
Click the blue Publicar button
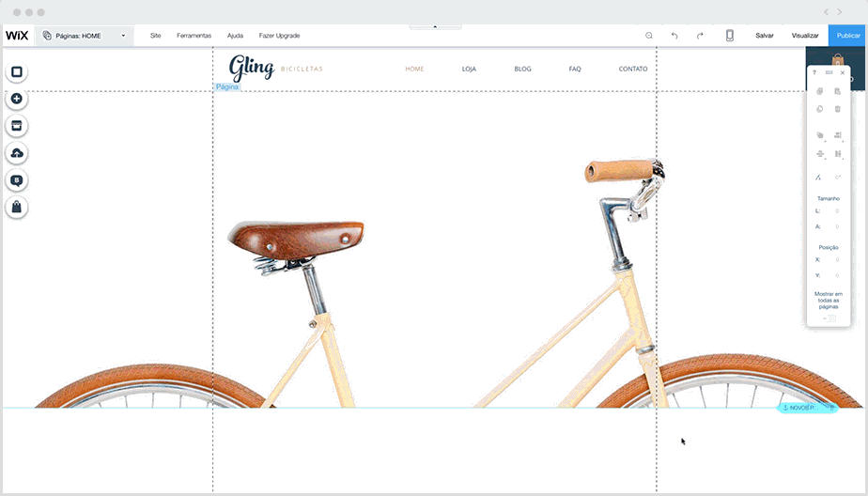[848, 36]
